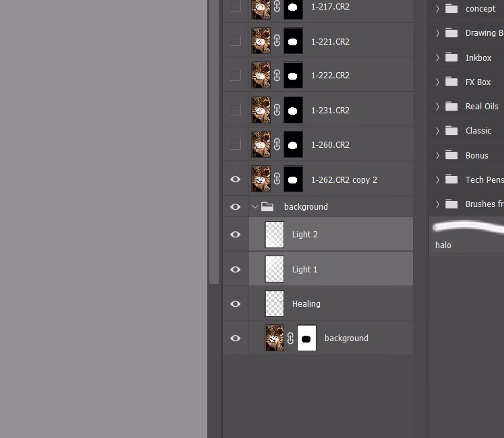Click the background group folder icon
Screen dimensions: 504x438
[267, 207]
